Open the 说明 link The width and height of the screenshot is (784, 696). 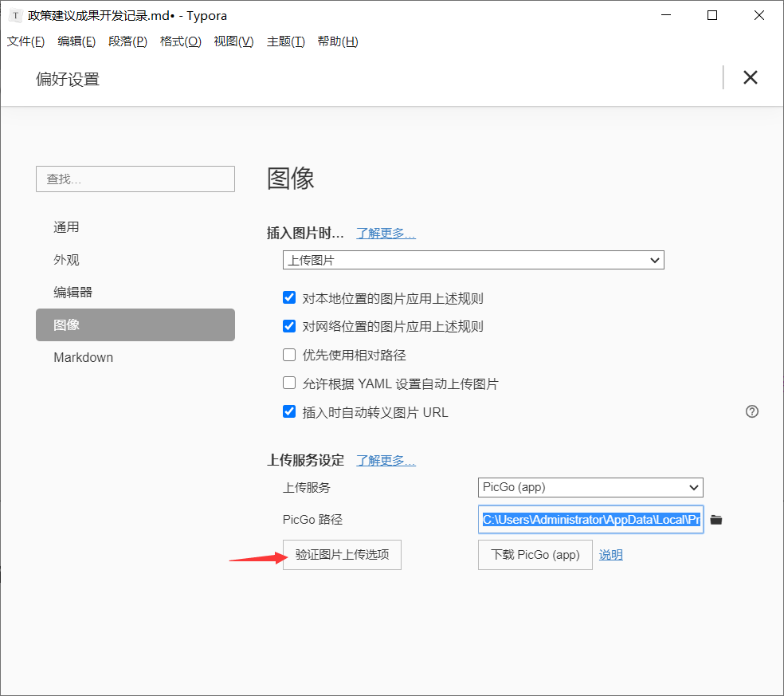(x=610, y=555)
